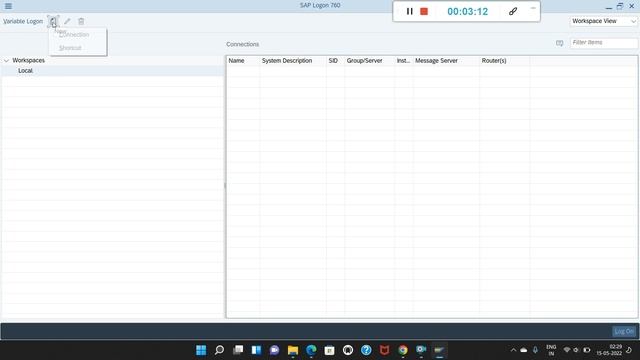The height and width of the screenshot is (360, 640).
Task: Click the New item icon beside Variable Logon
Action: [x=53, y=21]
